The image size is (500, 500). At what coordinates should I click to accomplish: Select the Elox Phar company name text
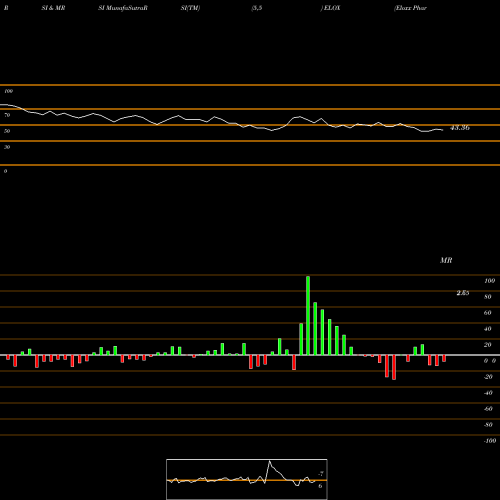[x=410, y=8]
